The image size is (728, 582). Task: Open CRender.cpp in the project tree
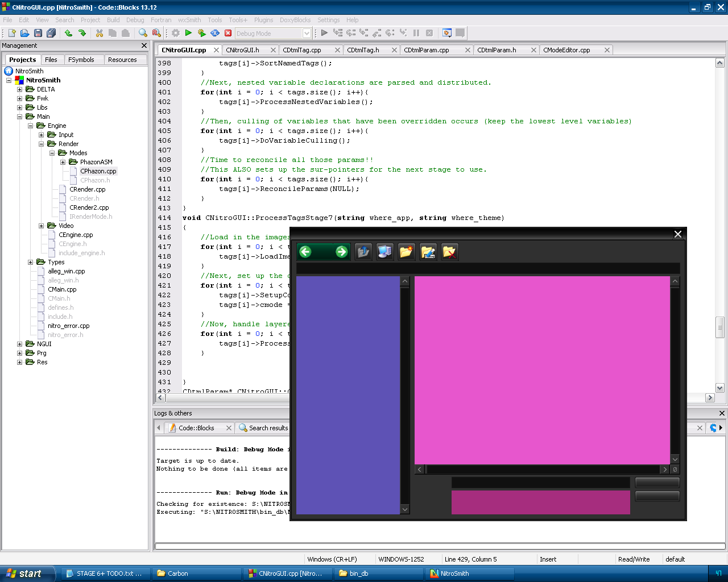click(88, 189)
